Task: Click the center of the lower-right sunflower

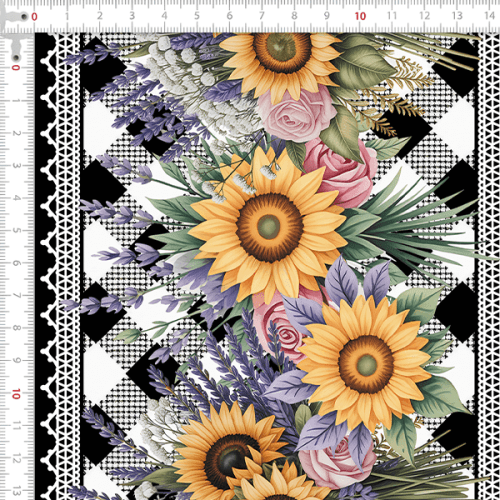Action: [366, 364]
